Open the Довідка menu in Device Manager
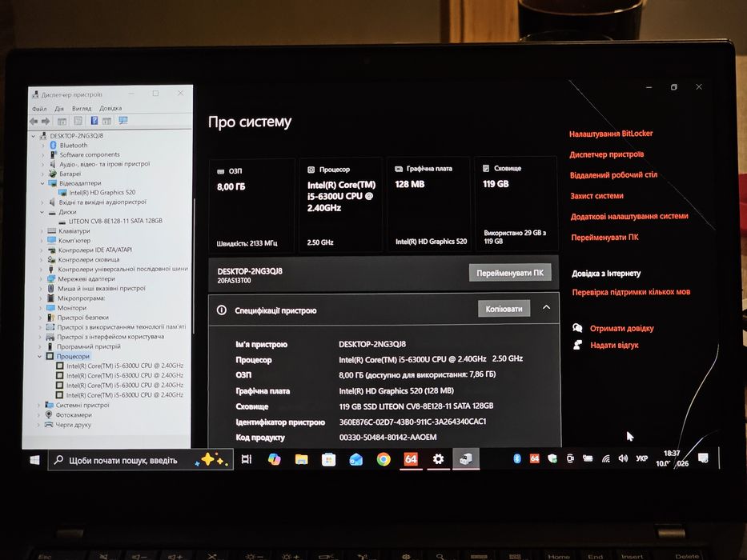747x560 pixels. (x=110, y=108)
